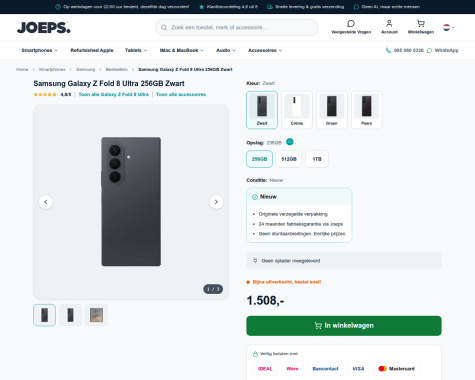The width and height of the screenshot is (475, 380).
Task: Show the next product image arrow
Action: click(x=216, y=202)
